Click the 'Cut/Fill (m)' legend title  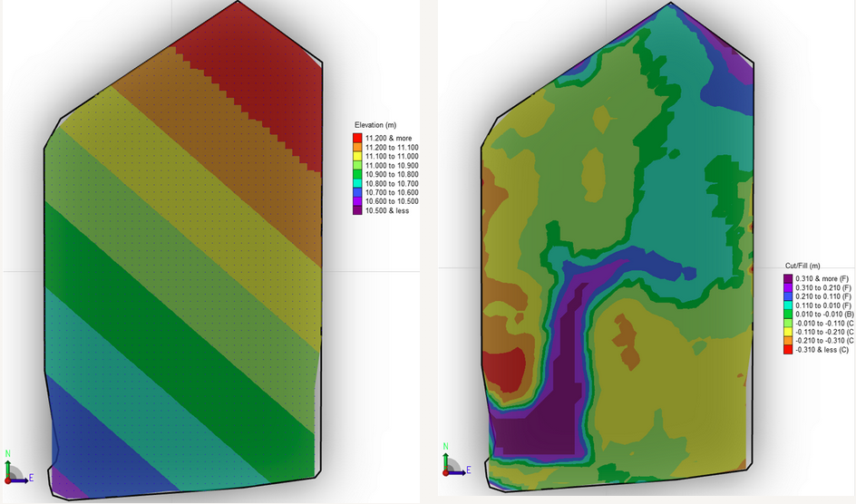802,266
